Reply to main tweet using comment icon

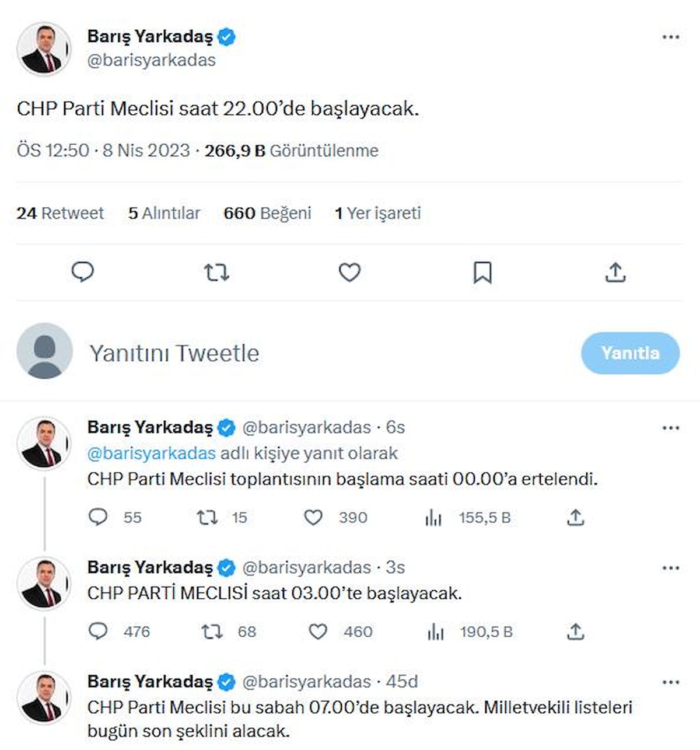[x=83, y=272]
